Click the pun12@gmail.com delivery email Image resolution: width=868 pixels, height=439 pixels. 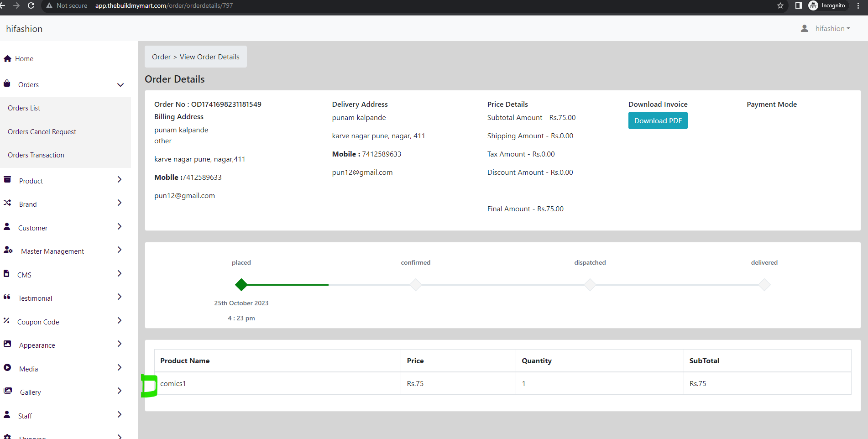click(x=362, y=172)
